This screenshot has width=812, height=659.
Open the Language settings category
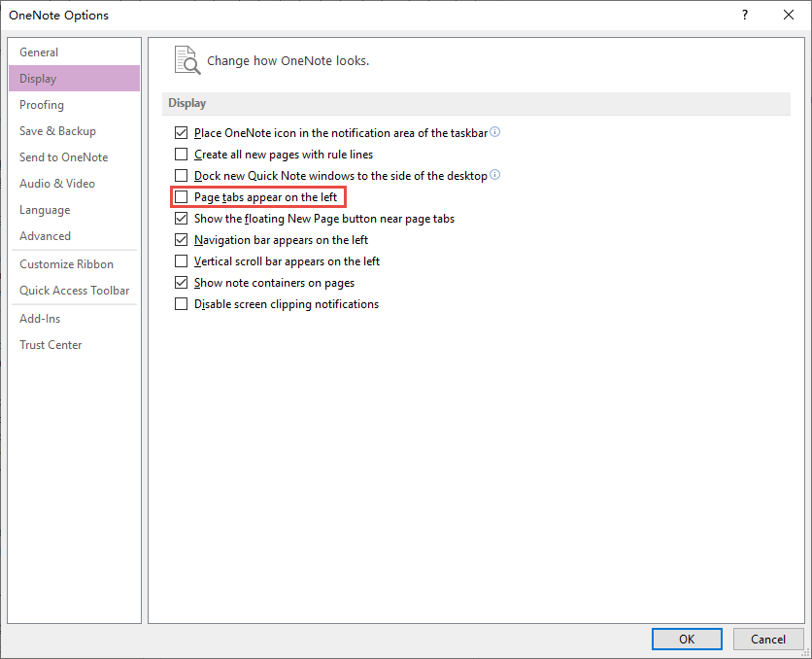pyautogui.click(x=74, y=210)
